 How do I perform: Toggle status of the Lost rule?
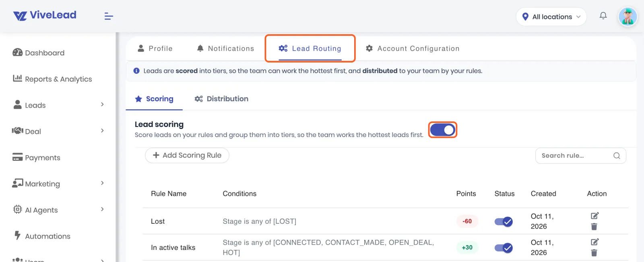click(x=504, y=221)
